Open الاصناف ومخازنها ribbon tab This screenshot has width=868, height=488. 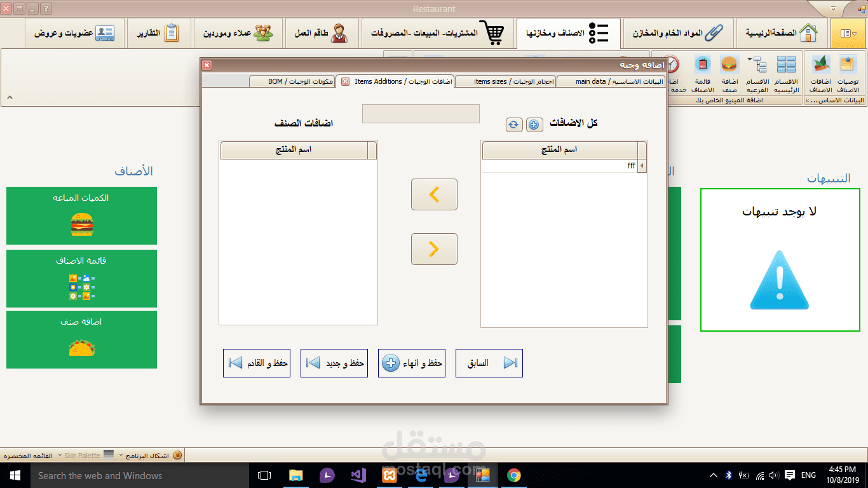[x=568, y=33]
